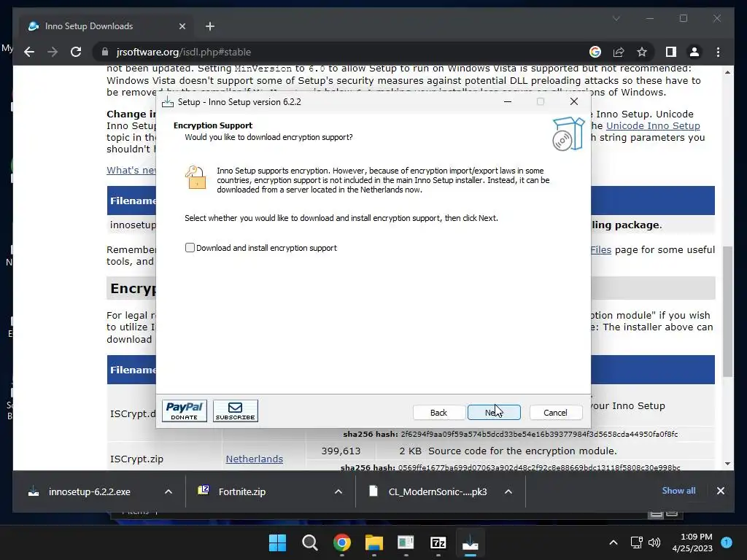Expand options for innosetup-6.2.2.exe download
This screenshot has height=560, width=747.
click(x=169, y=491)
